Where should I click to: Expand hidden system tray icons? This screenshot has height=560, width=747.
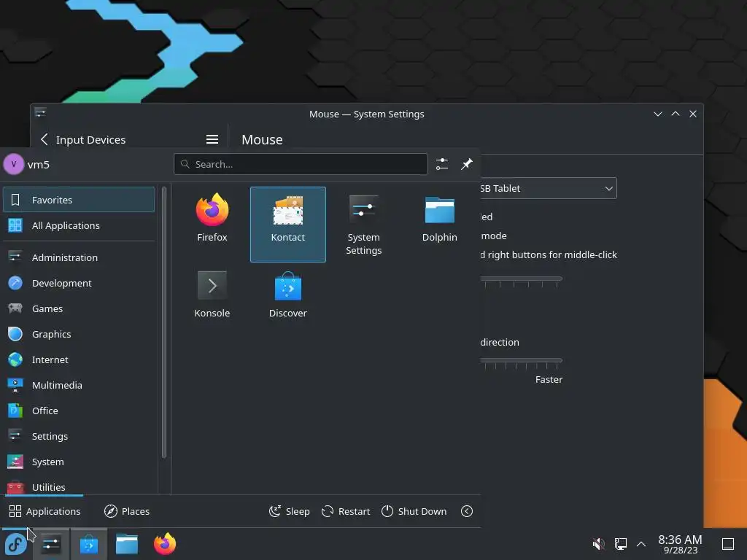641,543
